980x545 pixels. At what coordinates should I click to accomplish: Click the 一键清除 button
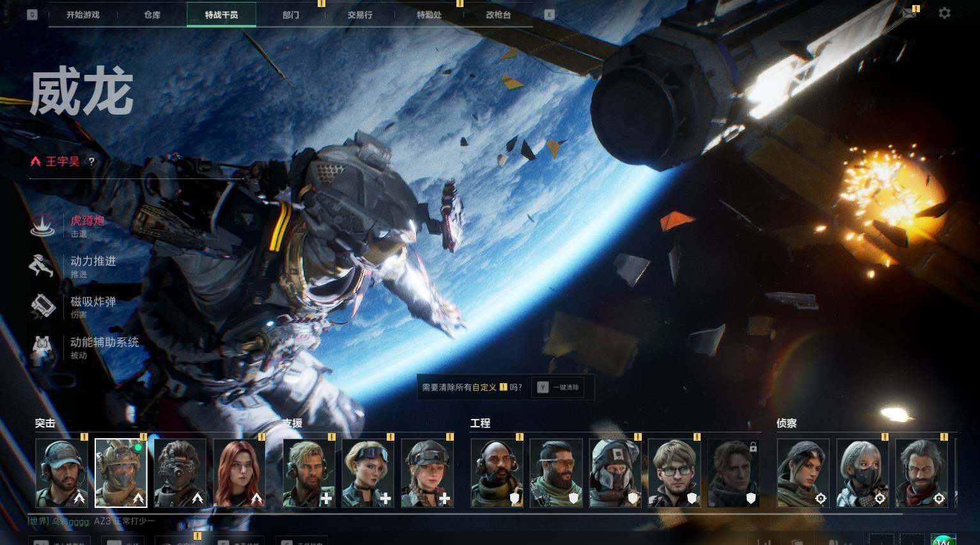click(x=557, y=388)
